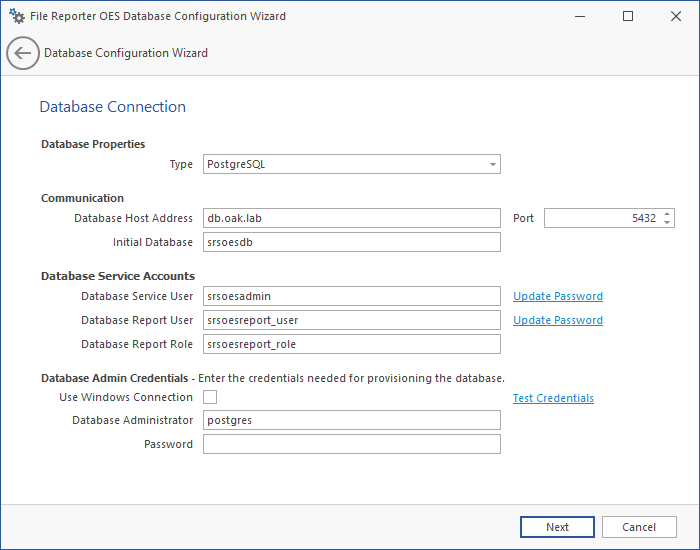Click the Test Credentials link
Viewport: 700px width, 550px height.
pyautogui.click(x=553, y=398)
